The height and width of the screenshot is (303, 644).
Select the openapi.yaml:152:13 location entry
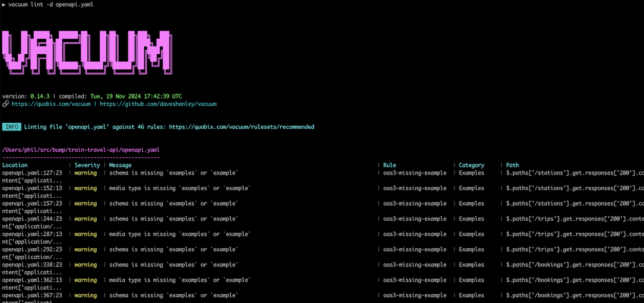(x=32, y=188)
